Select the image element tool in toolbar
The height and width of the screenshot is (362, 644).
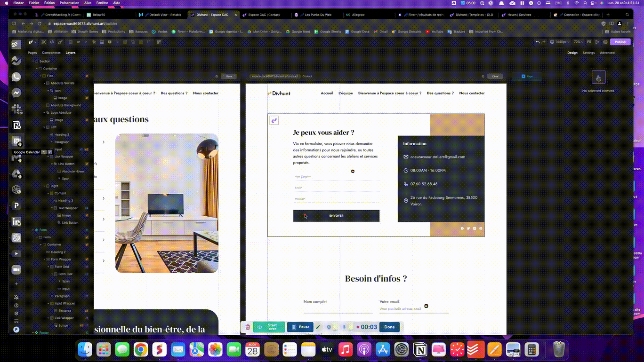click(102, 42)
